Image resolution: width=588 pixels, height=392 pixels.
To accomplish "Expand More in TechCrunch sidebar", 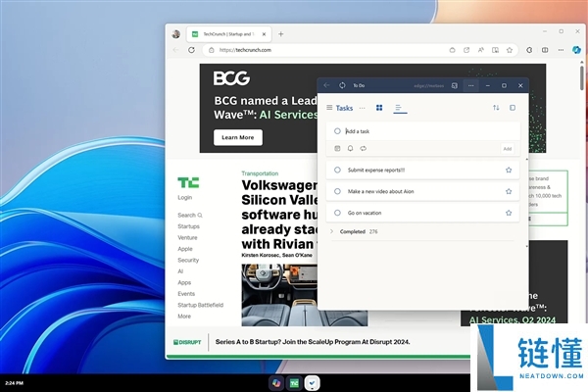I will pos(184,317).
